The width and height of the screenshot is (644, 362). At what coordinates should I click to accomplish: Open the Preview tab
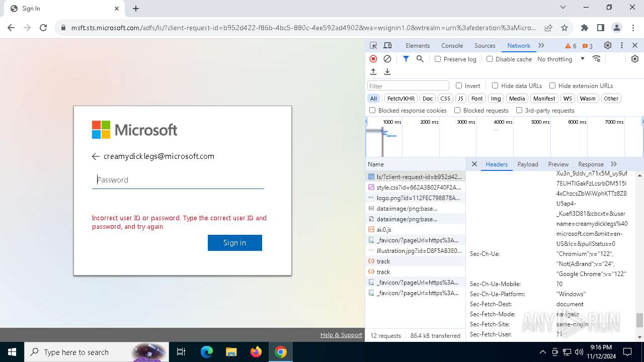point(558,164)
